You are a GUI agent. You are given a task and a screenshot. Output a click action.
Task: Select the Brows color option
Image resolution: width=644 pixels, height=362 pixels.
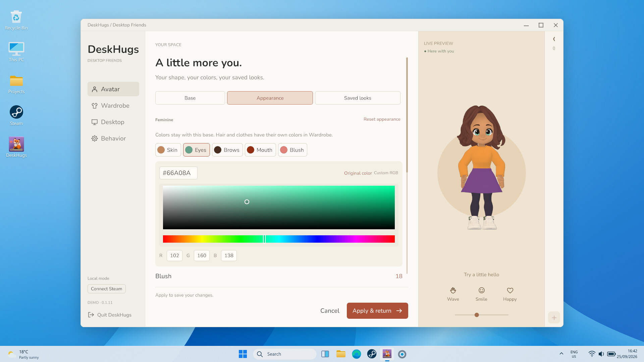pyautogui.click(x=227, y=150)
